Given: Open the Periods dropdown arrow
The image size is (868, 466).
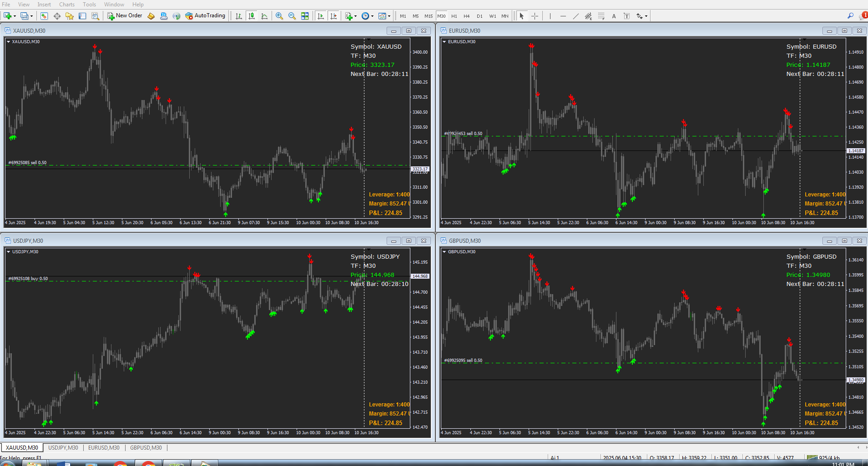Looking at the screenshot, I should coord(372,16).
